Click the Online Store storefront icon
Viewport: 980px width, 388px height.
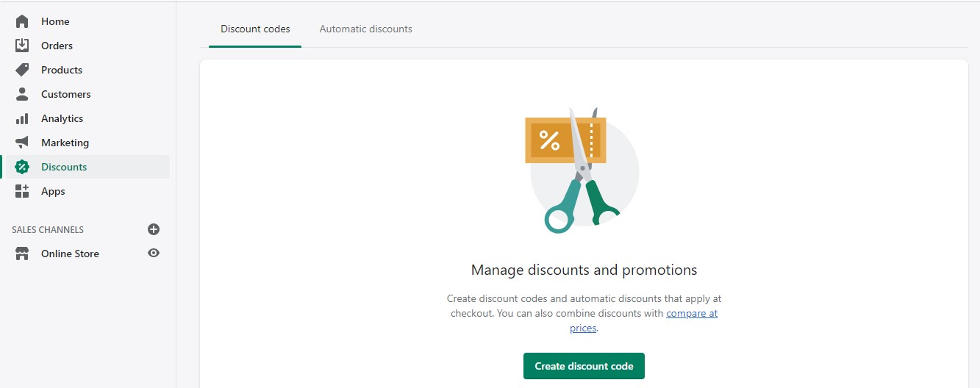pos(22,254)
